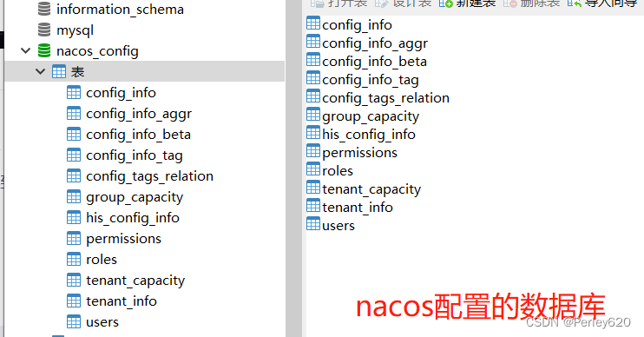The width and height of the screenshot is (644, 337).
Task: Click roles table icon in left tree
Action: point(74,260)
